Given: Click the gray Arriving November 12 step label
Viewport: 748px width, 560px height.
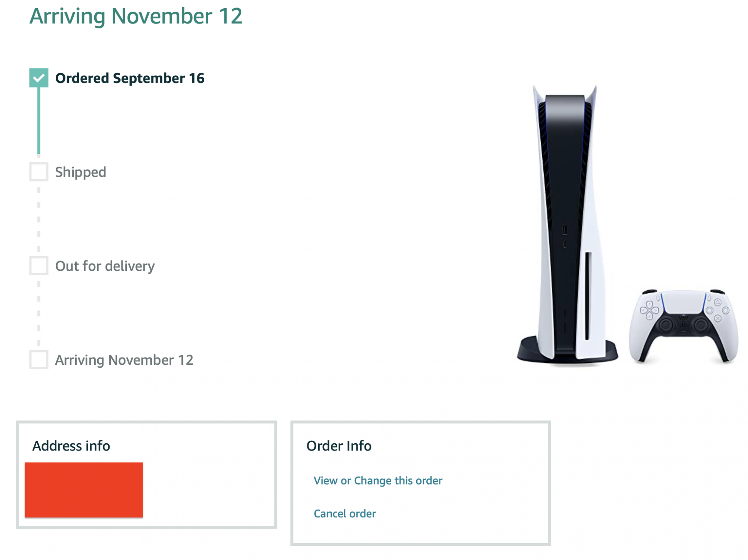Looking at the screenshot, I should pyautogui.click(x=124, y=360).
